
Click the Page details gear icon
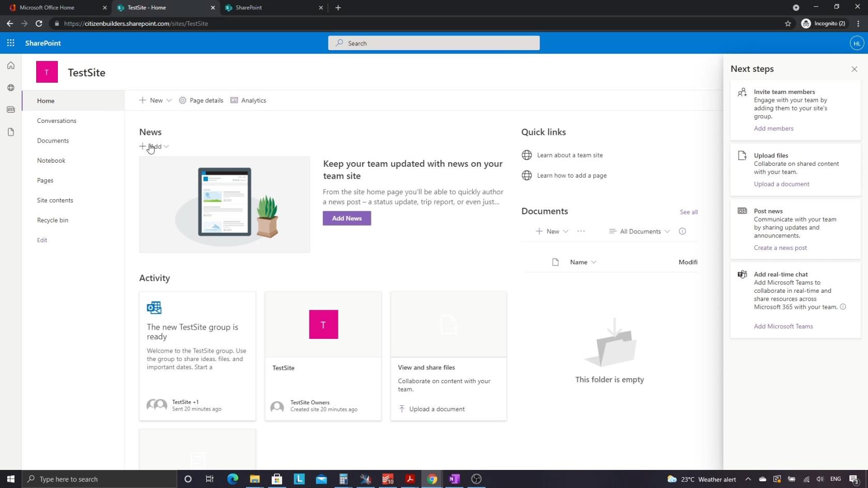(182, 100)
